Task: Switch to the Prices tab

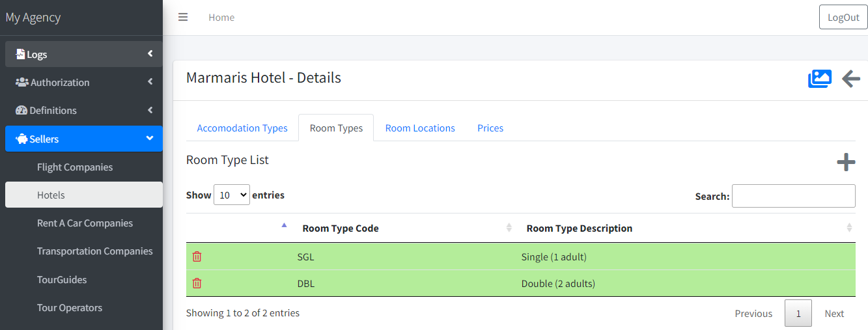Action: [490, 128]
